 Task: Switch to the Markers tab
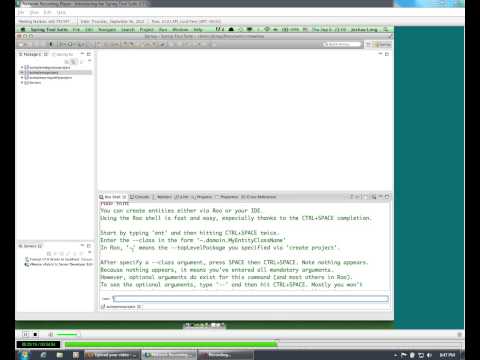click(162, 197)
